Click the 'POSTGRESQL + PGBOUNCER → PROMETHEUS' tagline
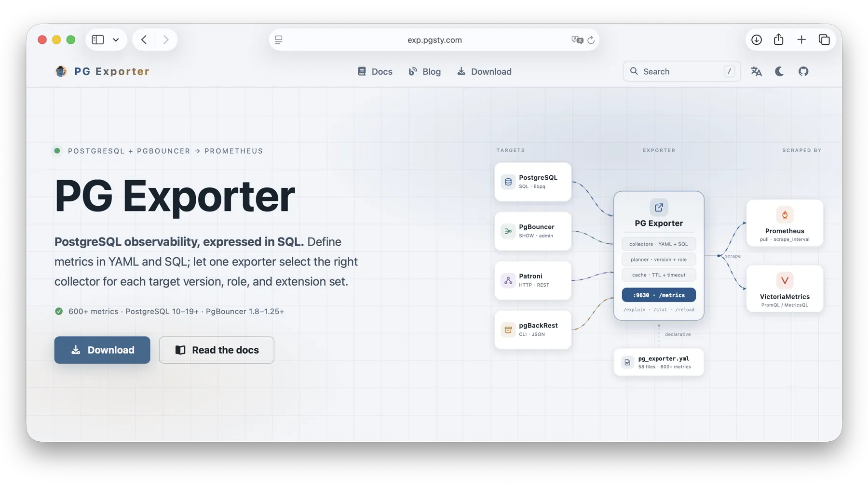The width and height of the screenshot is (868, 488). click(x=165, y=151)
